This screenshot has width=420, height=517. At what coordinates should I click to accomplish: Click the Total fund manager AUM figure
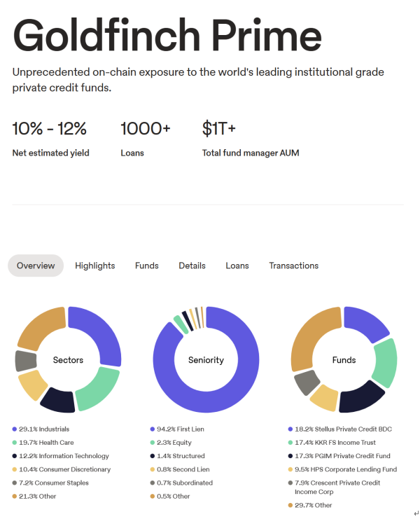(219, 130)
